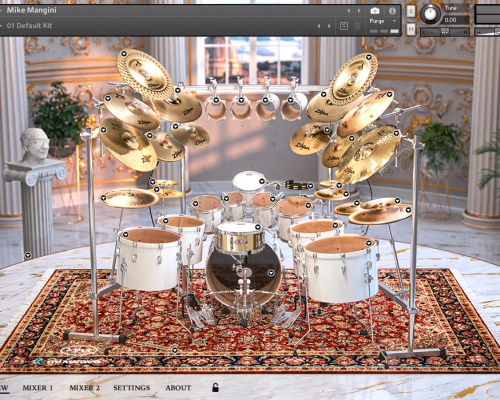Switch to the MIXER 1 tab
Image resolution: width=500 pixels, height=400 pixels.
click(x=38, y=388)
